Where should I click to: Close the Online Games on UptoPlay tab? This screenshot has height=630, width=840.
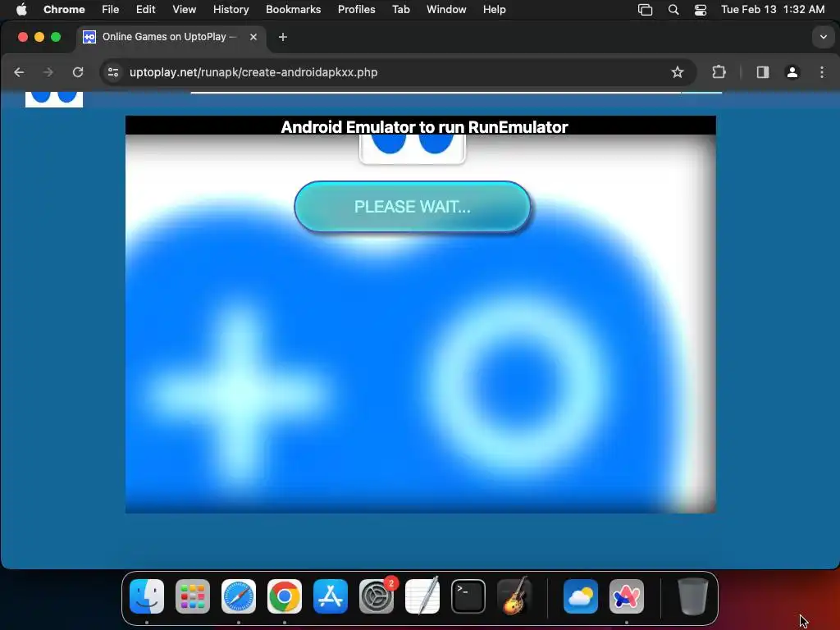[253, 37]
